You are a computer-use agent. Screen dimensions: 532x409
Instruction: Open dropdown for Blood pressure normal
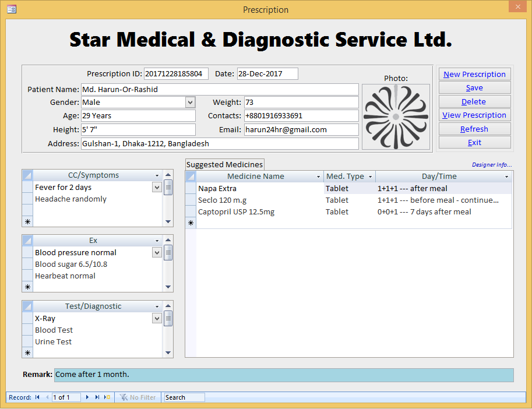coord(157,252)
